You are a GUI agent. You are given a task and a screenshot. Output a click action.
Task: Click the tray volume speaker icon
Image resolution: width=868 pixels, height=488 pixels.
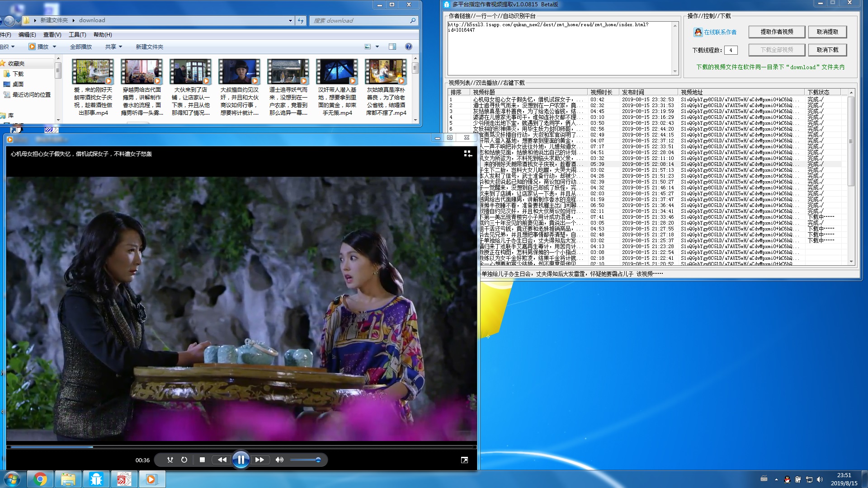coord(820,479)
